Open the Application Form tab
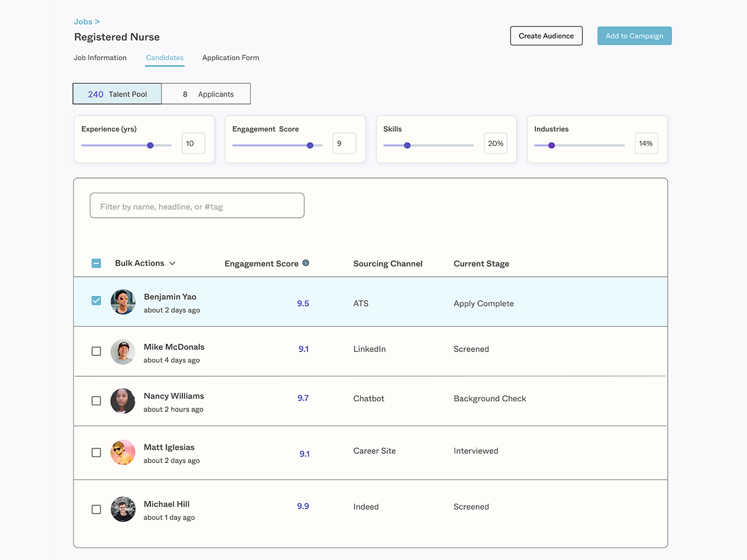The height and width of the screenshot is (560, 747). [x=230, y=58]
